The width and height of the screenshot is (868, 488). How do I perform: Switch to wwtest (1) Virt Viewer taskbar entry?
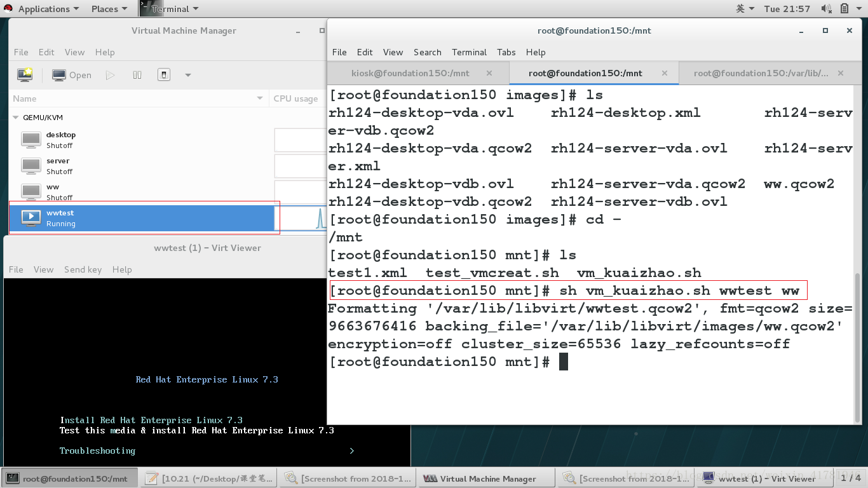pos(764,478)
